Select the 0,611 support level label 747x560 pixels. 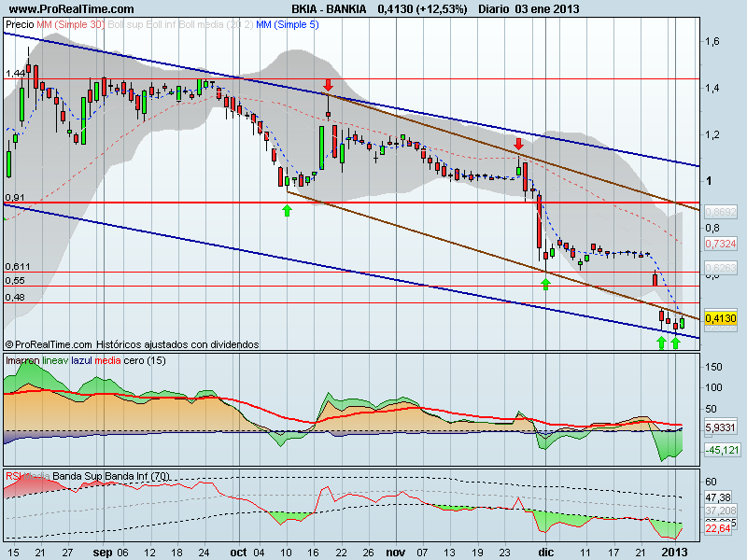pos(18,267)
